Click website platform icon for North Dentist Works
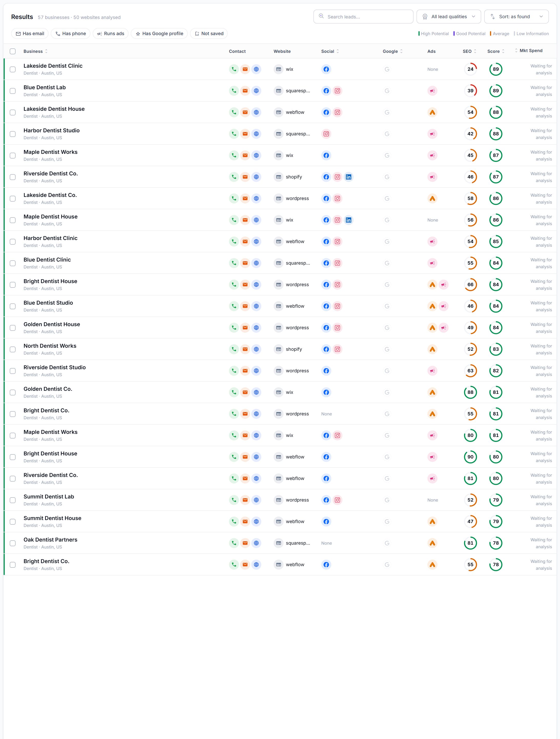560x739 pixels. [278, 349]
